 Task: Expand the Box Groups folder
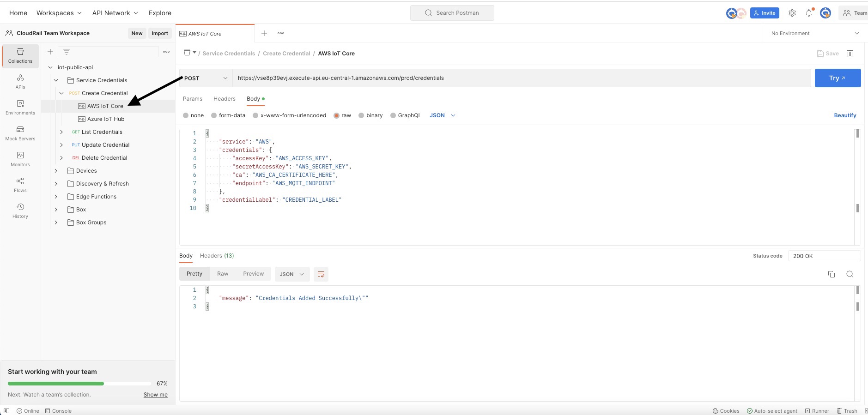[56, 223]
